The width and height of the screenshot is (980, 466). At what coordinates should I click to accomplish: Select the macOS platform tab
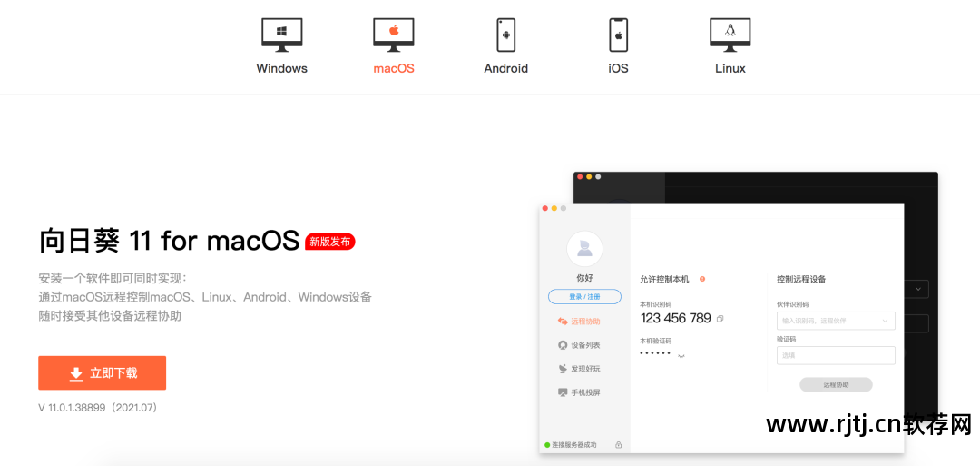coord(393,35)
